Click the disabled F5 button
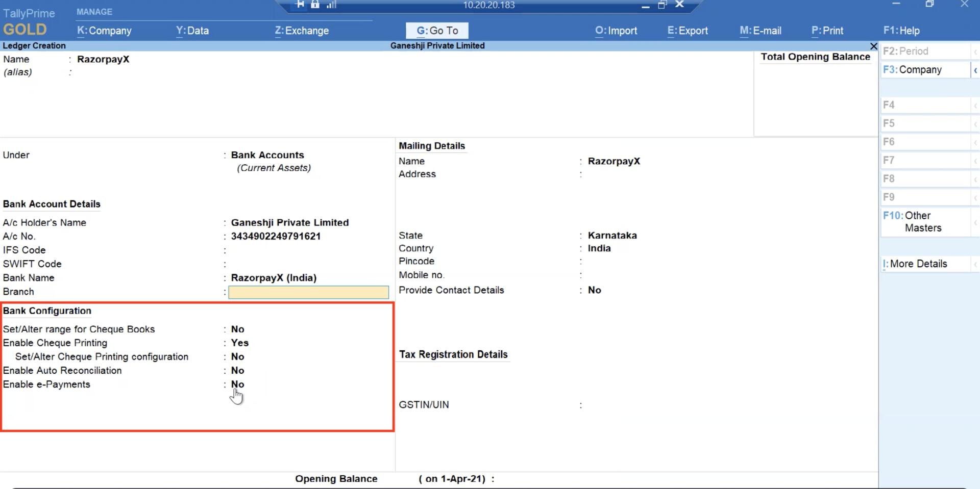The width and height of the screenshot is (980, 489). 925,123
